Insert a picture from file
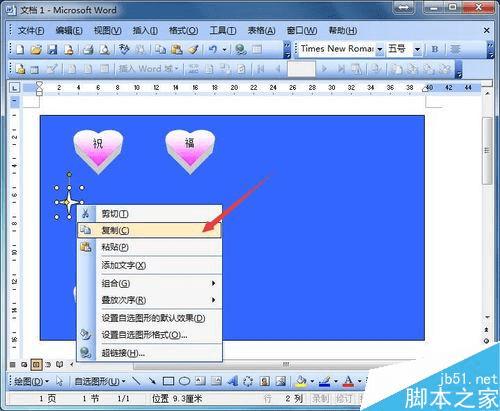This screenshot has height=411, width=500. click(281, 381)
